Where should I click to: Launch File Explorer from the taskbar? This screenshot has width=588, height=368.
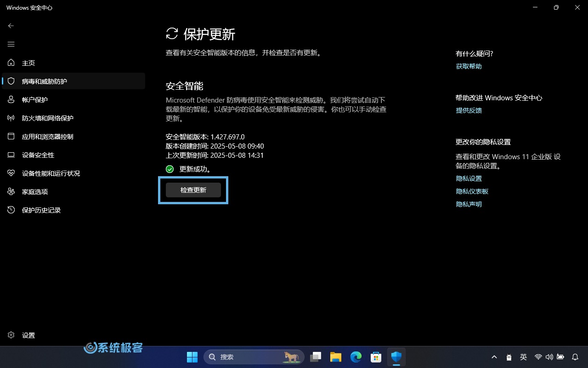coord(336,357)
